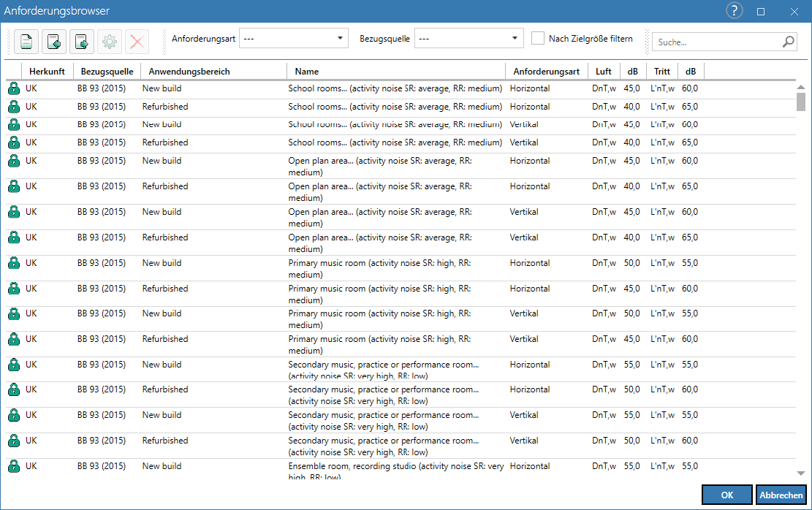Screen dimensions: 812x510
Task: Click the scrollbar down arrow of the list
Action: click(x=800, y=473)
